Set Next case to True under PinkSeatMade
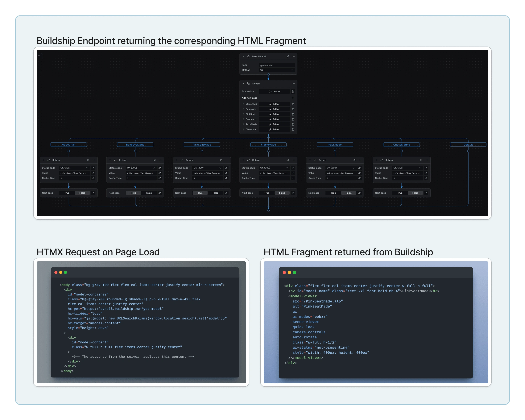Image resolution: width=525 pixels, height=420 pixels. click(200, 193)
